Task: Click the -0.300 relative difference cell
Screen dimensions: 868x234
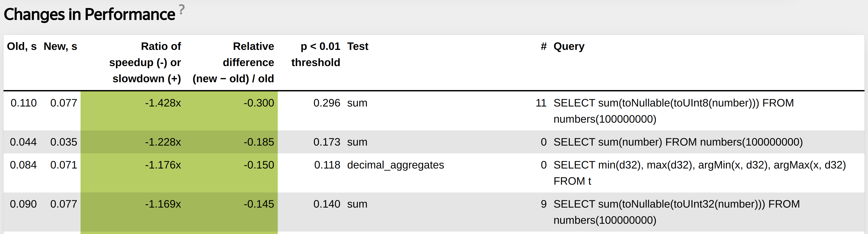Action: pos(259,103)
